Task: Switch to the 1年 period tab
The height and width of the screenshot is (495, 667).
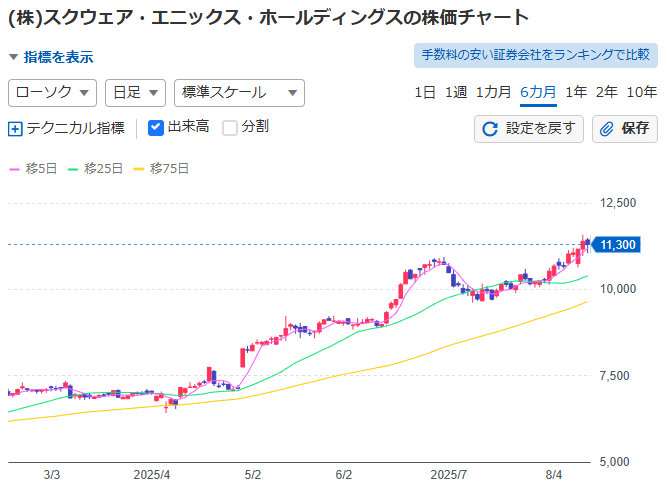Action: pos(576,92)
